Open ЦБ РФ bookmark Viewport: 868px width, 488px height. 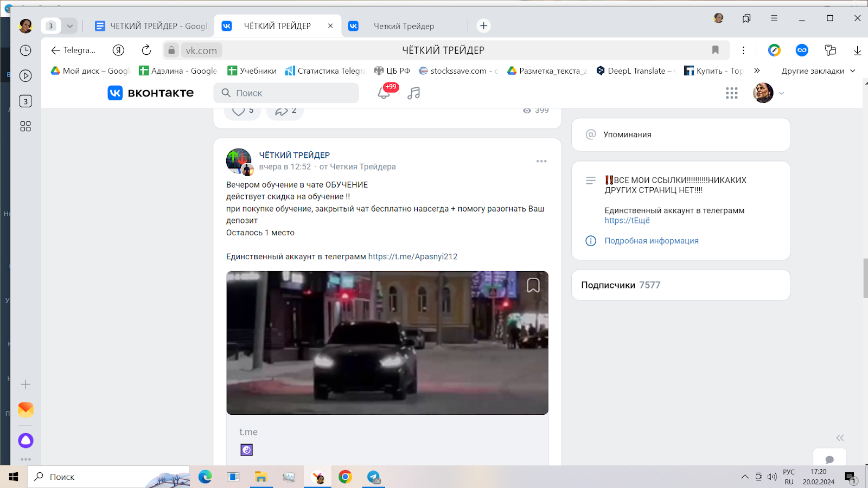point(392,71)
